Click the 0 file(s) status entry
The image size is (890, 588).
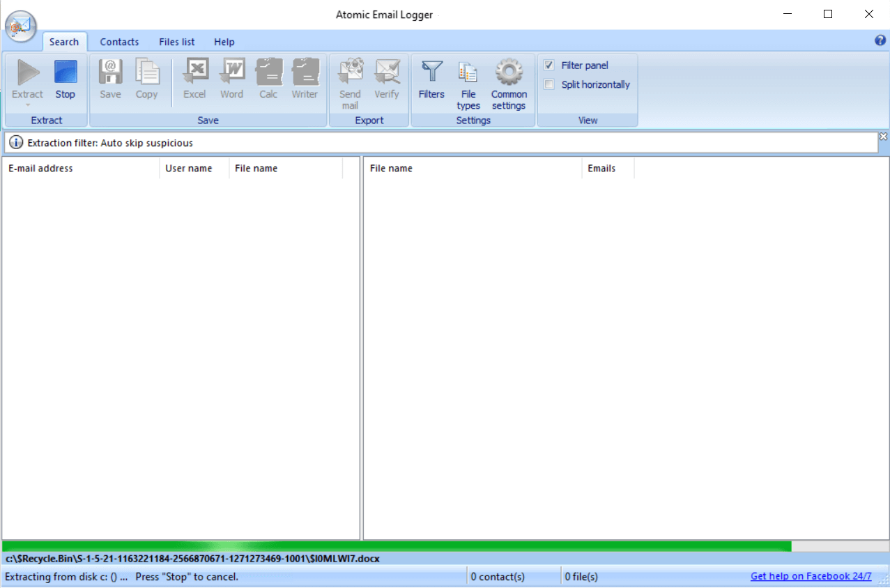[581, 576]
